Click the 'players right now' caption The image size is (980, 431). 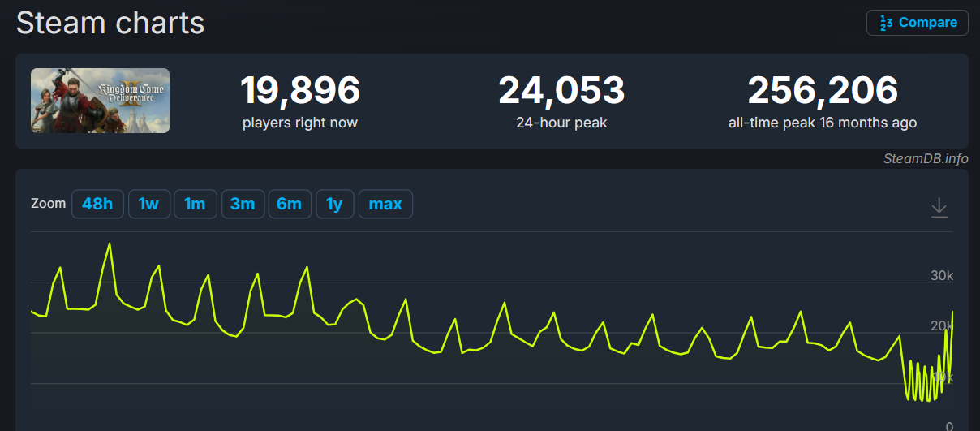tap(300, 123)
